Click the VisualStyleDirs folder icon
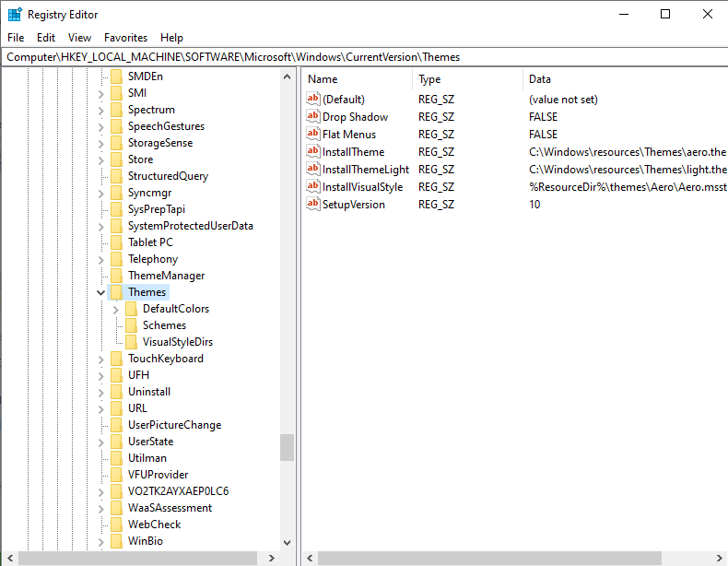 click(132, 342)
